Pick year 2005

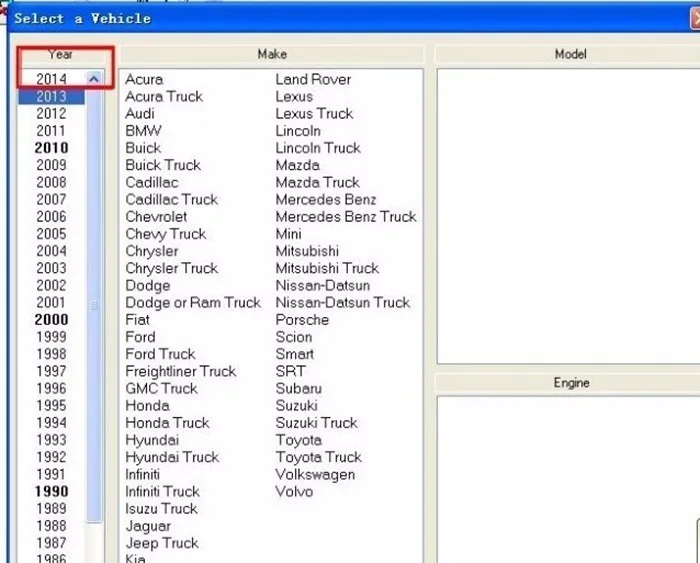point(51,234)
